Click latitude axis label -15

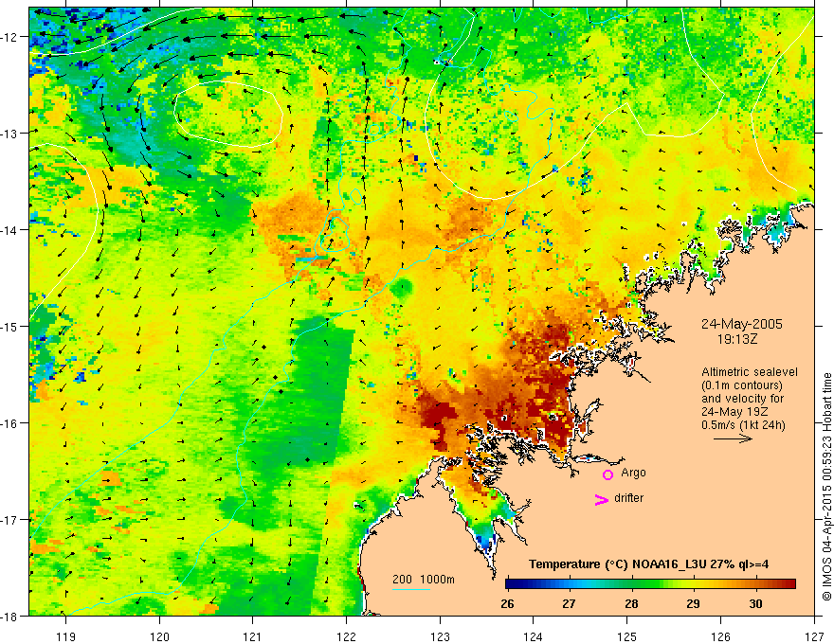[9, 326]
